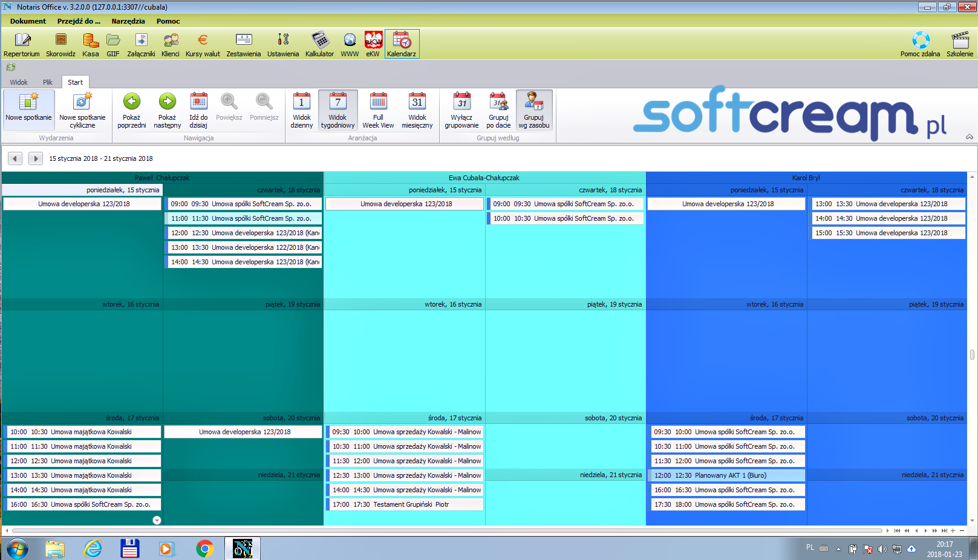The image size is (978, 560).
Task: Click the refresh icon below the toolbar
Action: (x=11, y=67)
